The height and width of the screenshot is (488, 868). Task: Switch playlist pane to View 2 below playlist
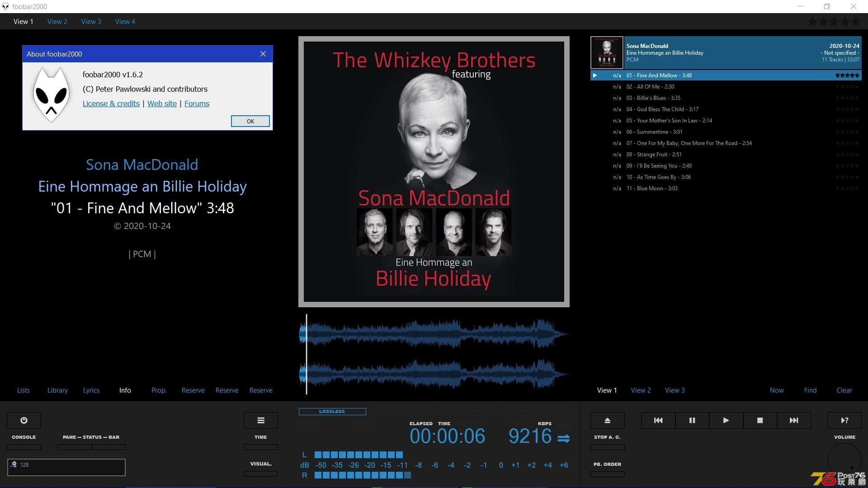pyautogui.click(x=641, y=390)
